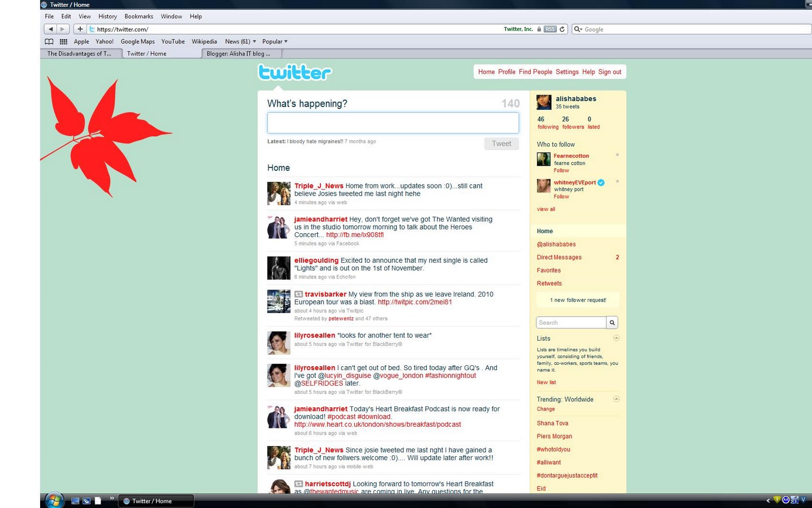This screenshot has height=508, width=812.
Task: Click 'New list' link
Action: pyautogui.click(x=547, y=383)
